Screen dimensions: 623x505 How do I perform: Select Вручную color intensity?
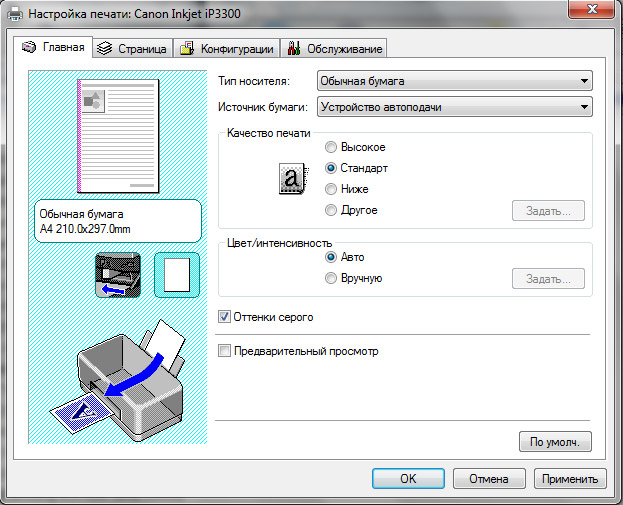tap(354, 278)
